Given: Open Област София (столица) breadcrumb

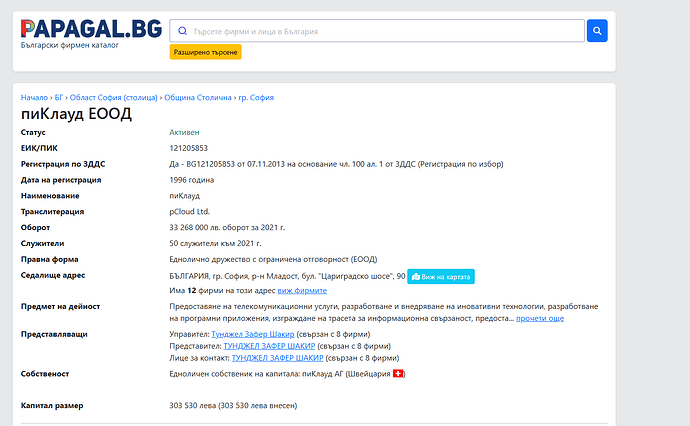Looking at the screenshot, I should pyautogui.click(x=114, y=98).
